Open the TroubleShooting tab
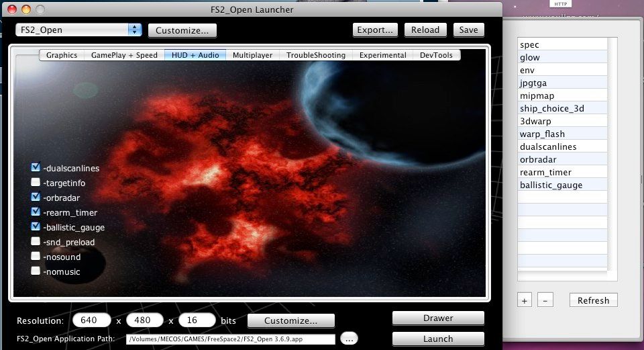 point(316,55)
